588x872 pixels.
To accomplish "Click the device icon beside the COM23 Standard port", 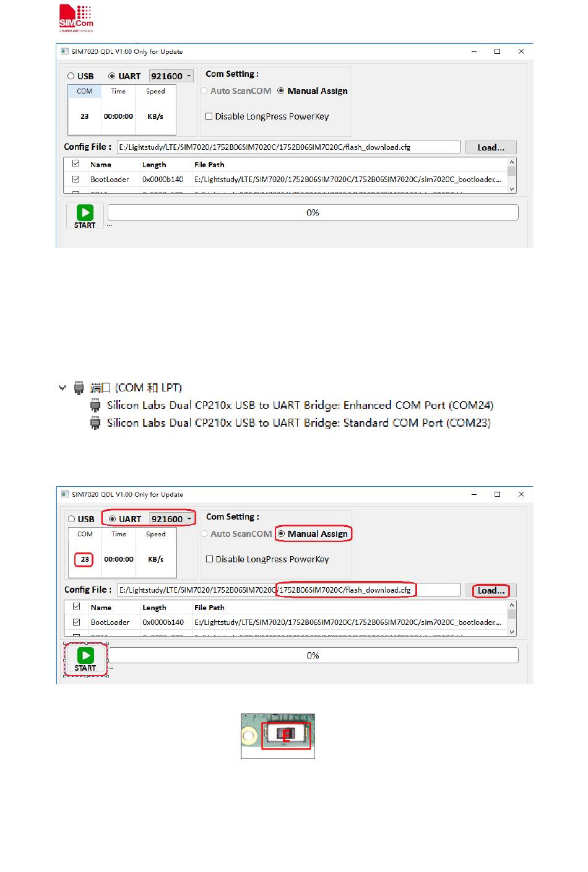I will tap(95, 423).
